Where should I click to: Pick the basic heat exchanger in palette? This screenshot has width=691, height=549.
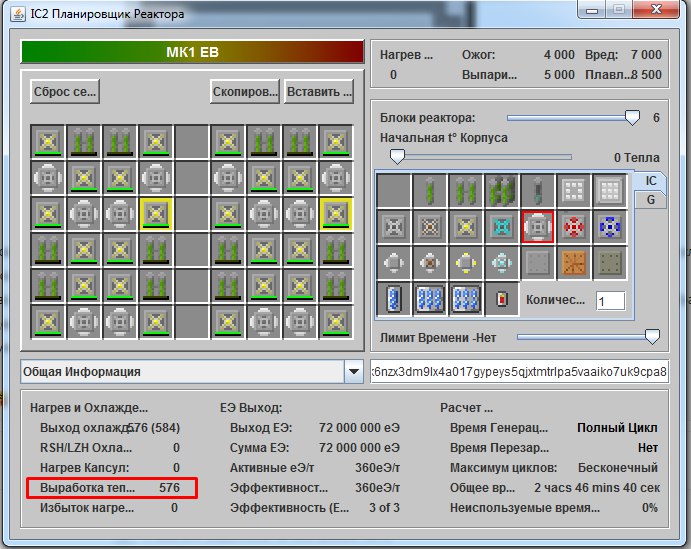pyautogui.click(x=394, y=263)
